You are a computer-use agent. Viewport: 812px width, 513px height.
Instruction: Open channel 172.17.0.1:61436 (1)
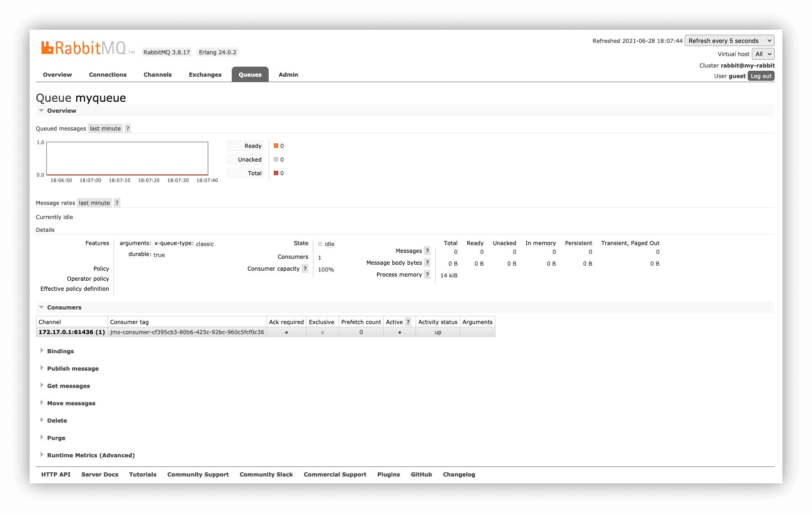point(72,332)
